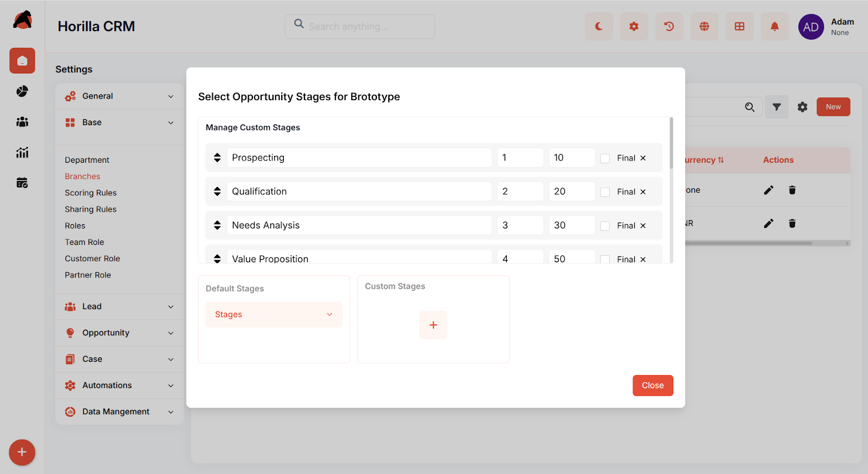Check Final for Prospecting stage
The image size is (868, 474).
click(x=605, y=158)
